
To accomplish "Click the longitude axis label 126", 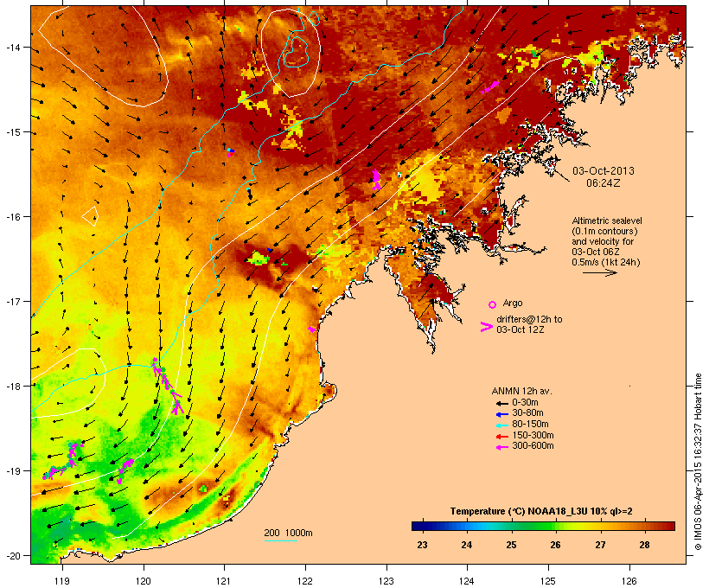I will (629, 581).
